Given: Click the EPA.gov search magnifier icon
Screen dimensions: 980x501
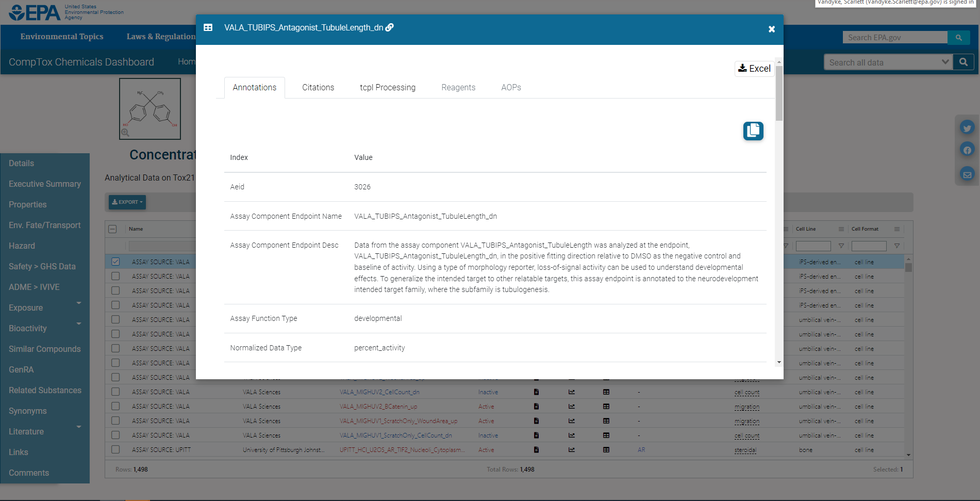Looking at the screenshot, I should [x=958, y=37].
